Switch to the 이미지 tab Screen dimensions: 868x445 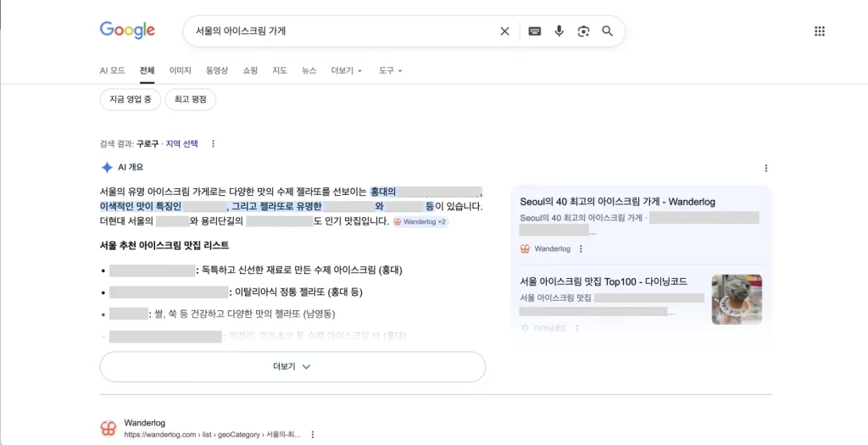tap(180, 70)
